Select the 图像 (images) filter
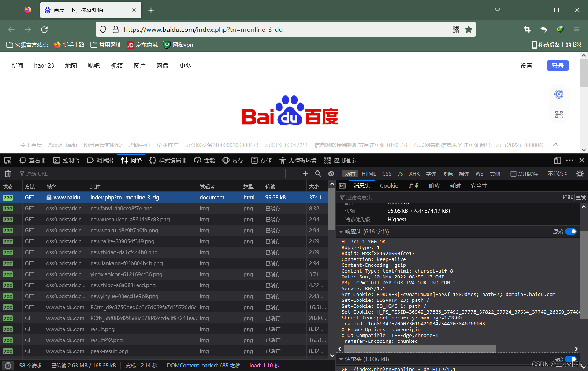 pyautogui.click(x=447, y=174)
